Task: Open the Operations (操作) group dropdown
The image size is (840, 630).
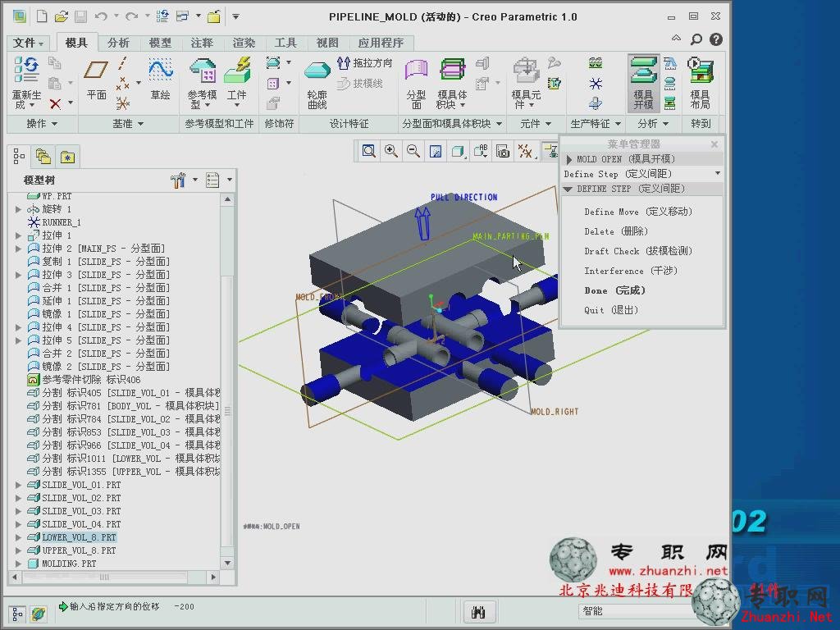Action: 42,124
